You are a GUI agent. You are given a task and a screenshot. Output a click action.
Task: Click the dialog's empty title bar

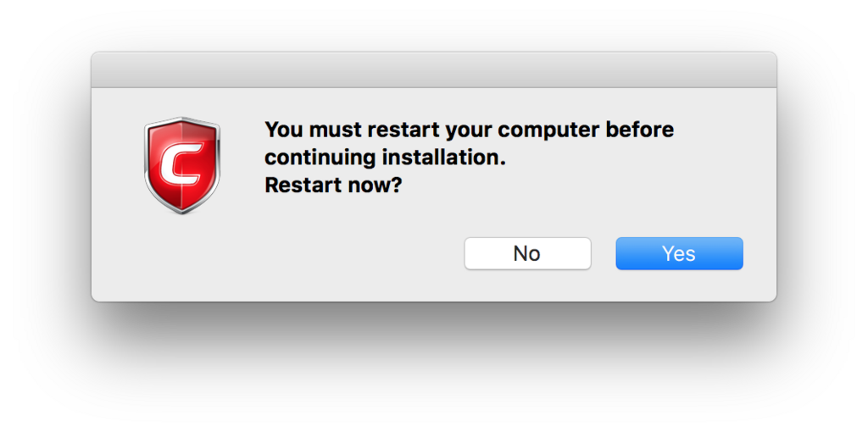click(434, 70)
